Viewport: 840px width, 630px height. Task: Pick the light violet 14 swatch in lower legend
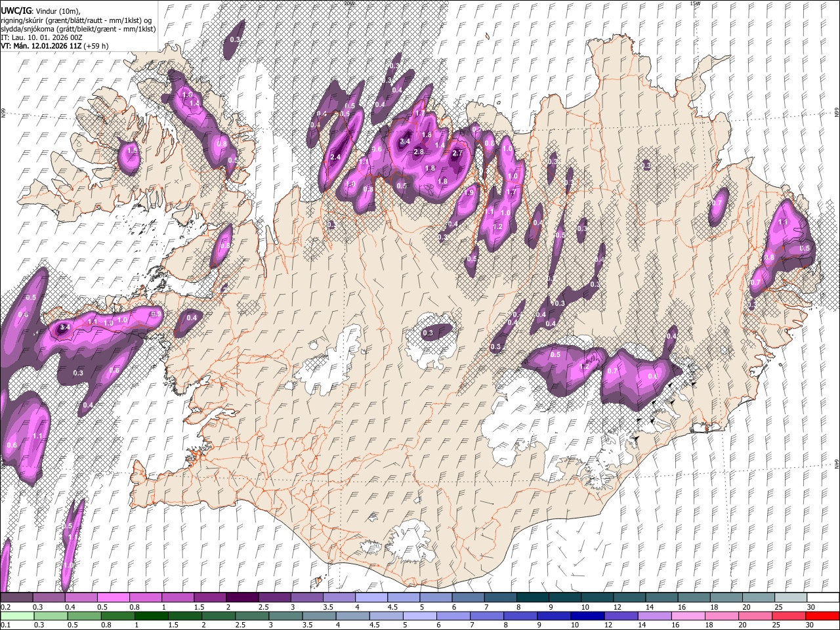point(654,616)
